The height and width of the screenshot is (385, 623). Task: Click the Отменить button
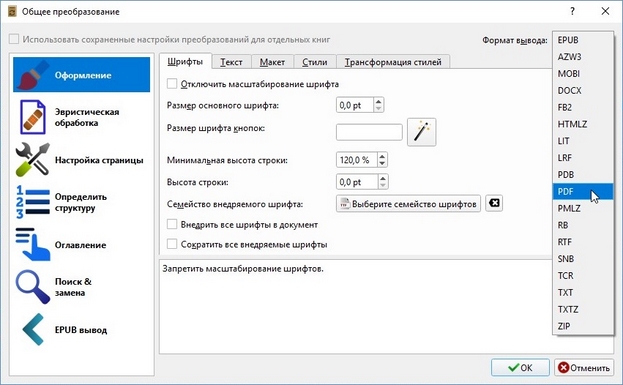tap(584, 368)
